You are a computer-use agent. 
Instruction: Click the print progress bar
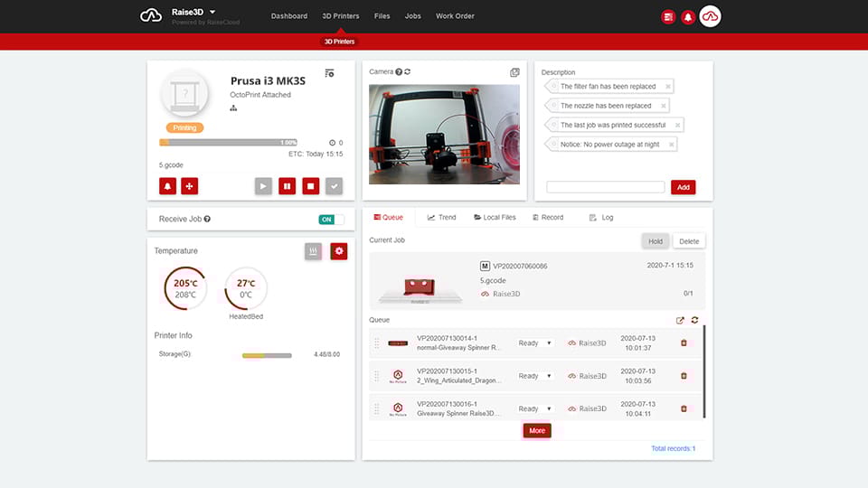[x=228, y=142]
